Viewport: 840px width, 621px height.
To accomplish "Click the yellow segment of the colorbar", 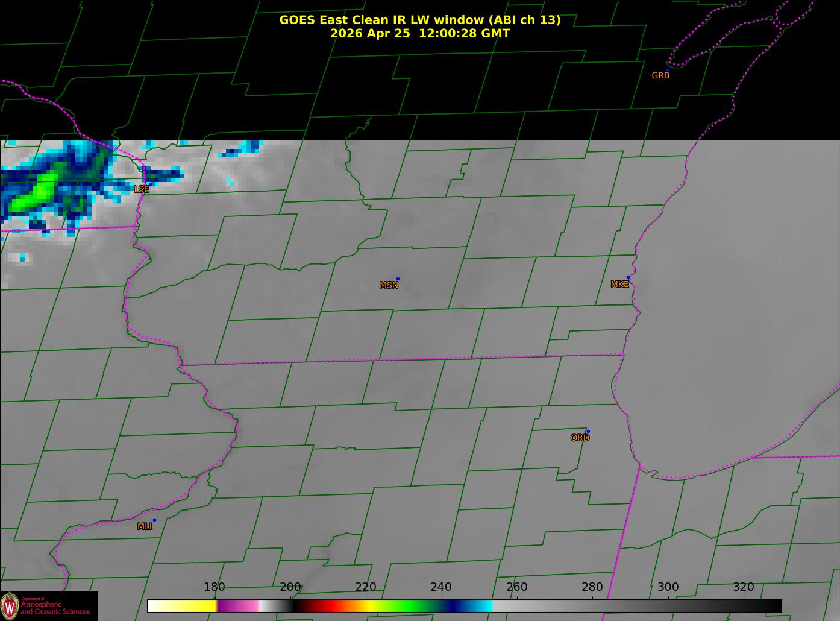I will [x=193, y=606].
